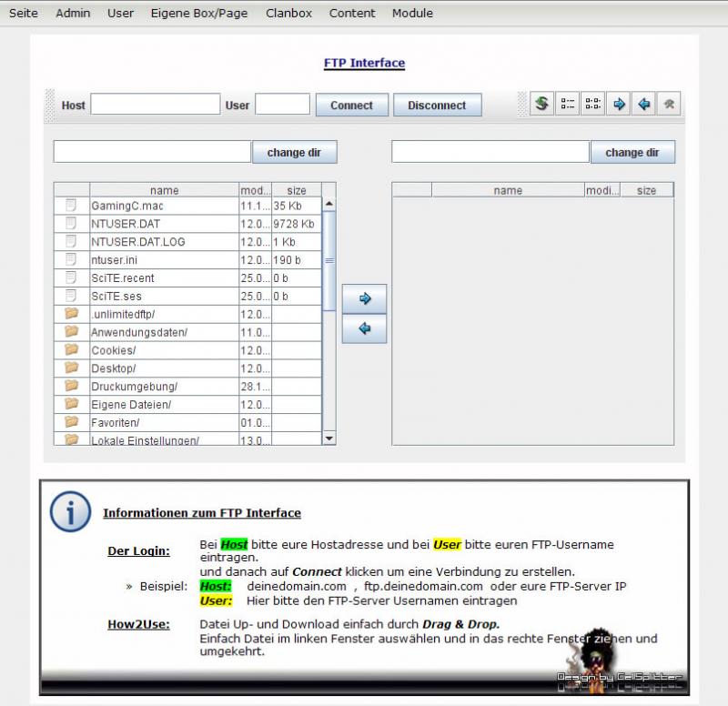Image resolution: width=728 pixels, height=706 pixels.
Task: Click the folder icon beside Cookies/
Action: point(72,349)
